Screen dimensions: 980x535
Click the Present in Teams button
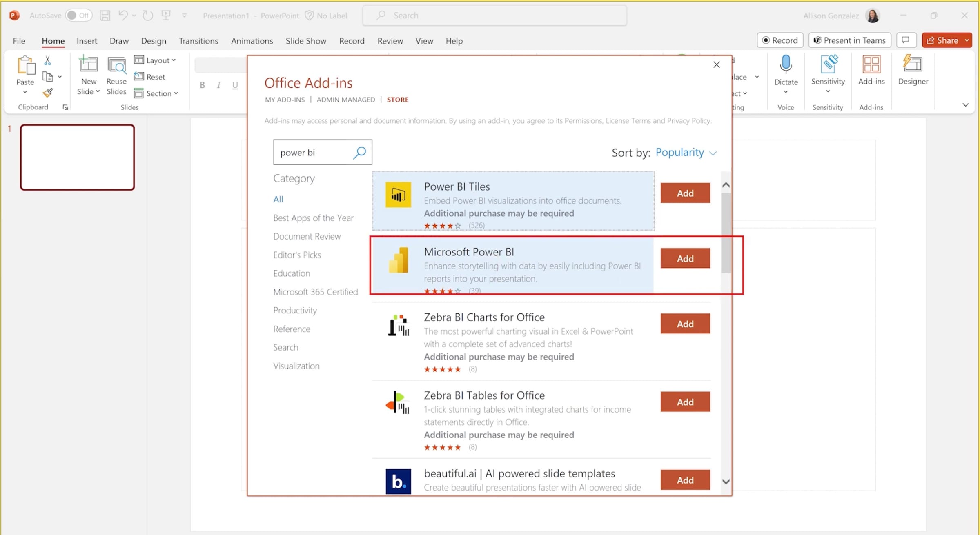click(x=849, y=40)
